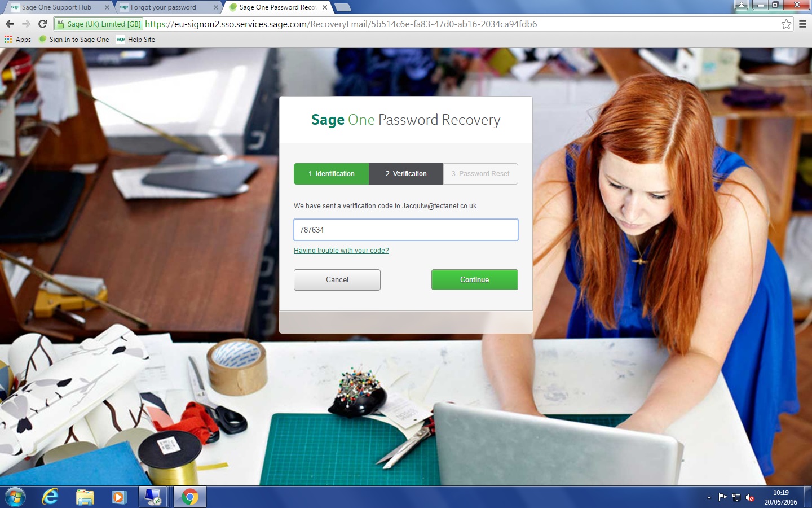Select the Sage One Password Recovery tab
This screenshot has width=812, height=508.
point(276,7)
